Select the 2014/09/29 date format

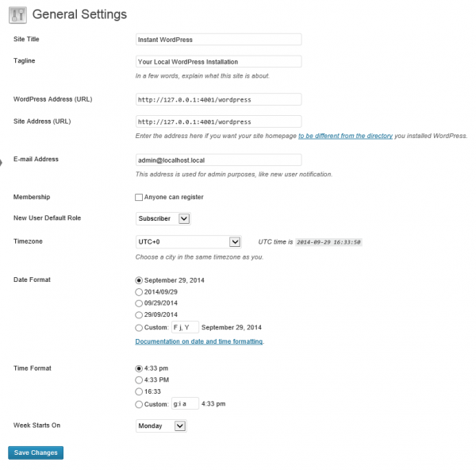coord(139,292)
